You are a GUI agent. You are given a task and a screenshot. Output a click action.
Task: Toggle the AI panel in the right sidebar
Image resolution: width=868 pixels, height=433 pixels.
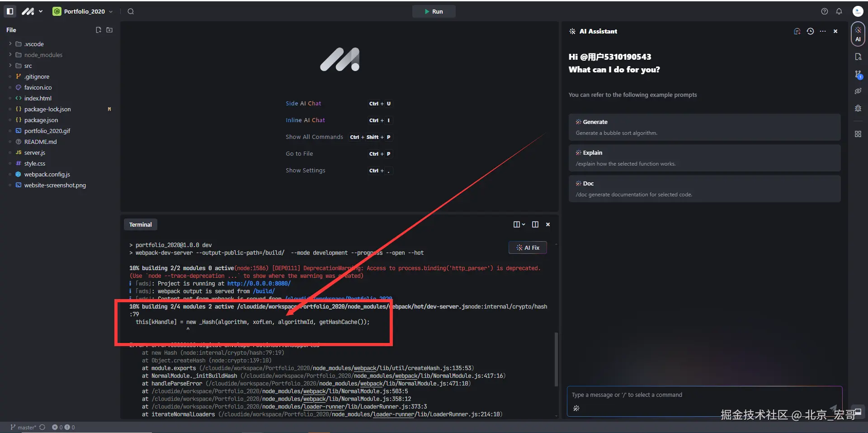(858, 34)
